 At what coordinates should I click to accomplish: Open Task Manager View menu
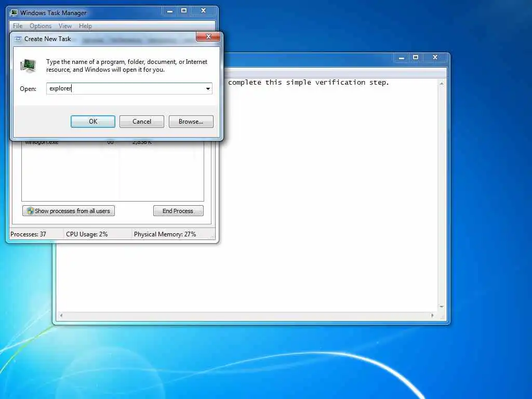coord(65,26)
